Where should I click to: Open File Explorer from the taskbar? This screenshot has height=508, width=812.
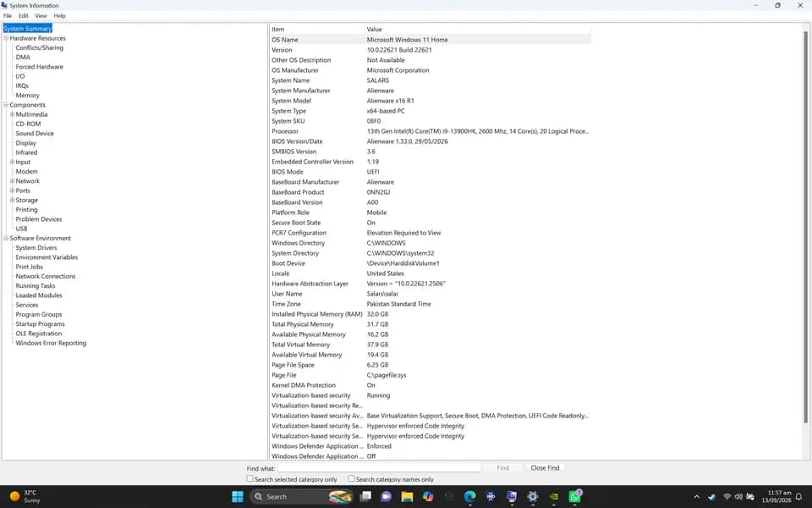[407, 497]
